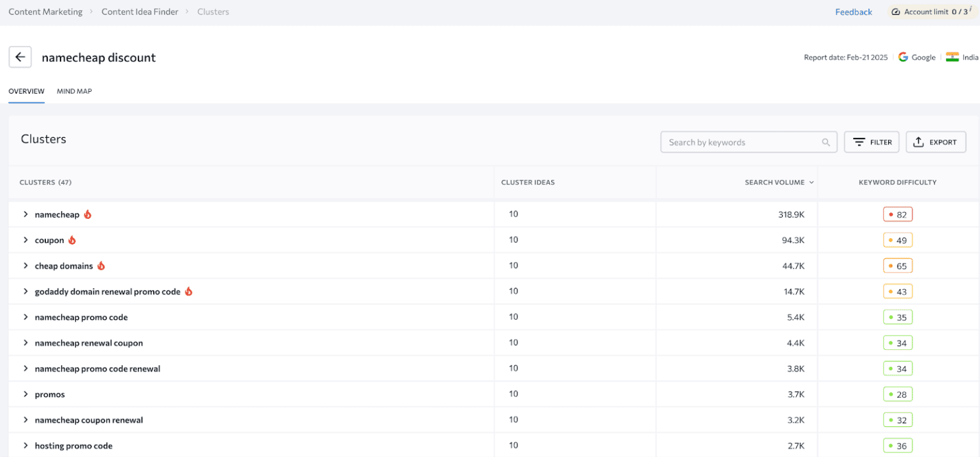Open the Feedback link
Screen dimensions: 980x457
[x=854, y=12]
